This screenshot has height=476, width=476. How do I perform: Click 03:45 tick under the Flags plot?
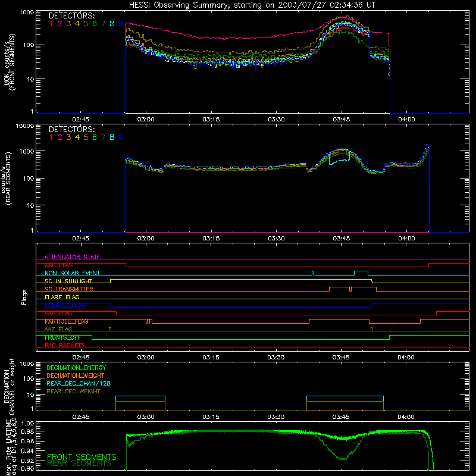(x=340, y=358)
